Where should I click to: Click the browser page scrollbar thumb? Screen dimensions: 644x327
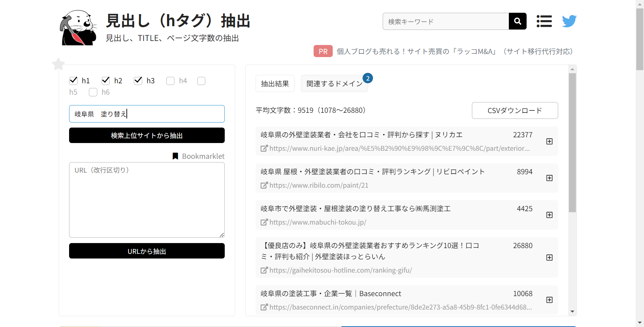coord(640,39)
